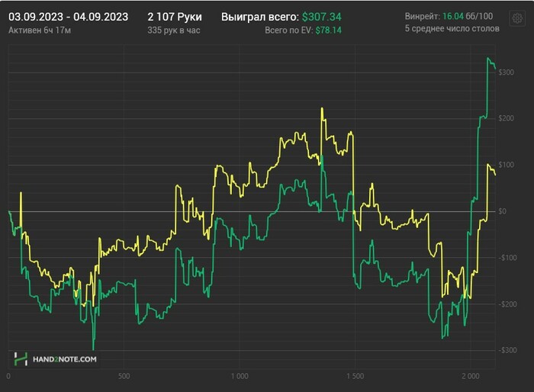Click the yellow line's highest peak near 1350 hands

pos(322,108)
